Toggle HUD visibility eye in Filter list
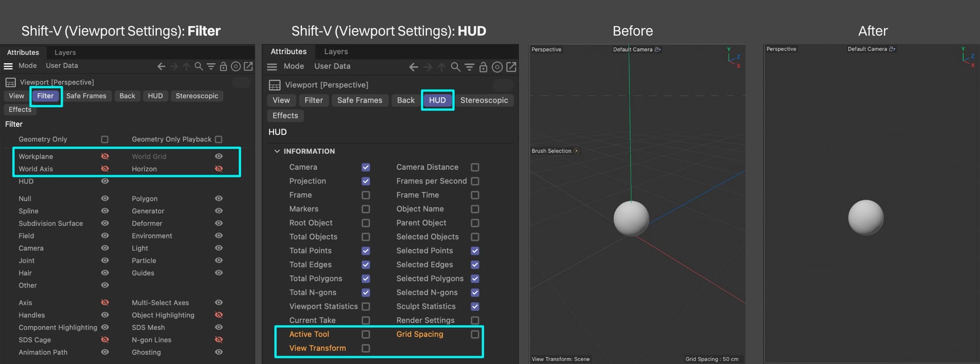Viewport: 980px width, 364px height. coord(105,181)
